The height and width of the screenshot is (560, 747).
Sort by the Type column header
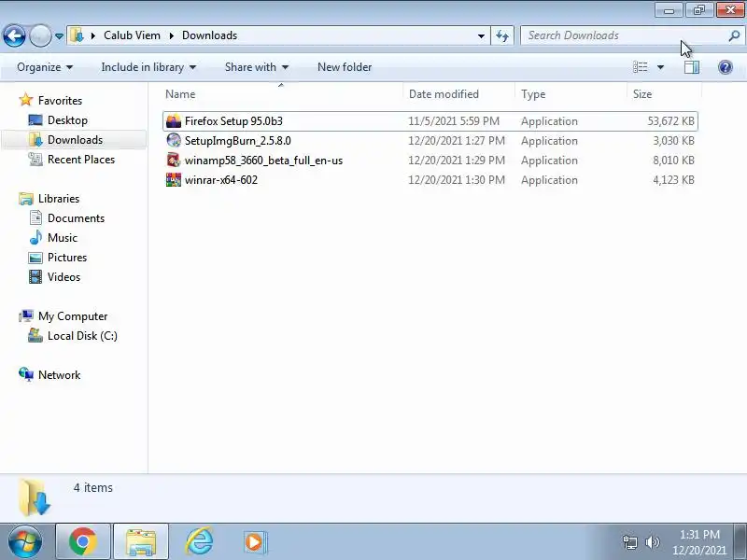571,94
